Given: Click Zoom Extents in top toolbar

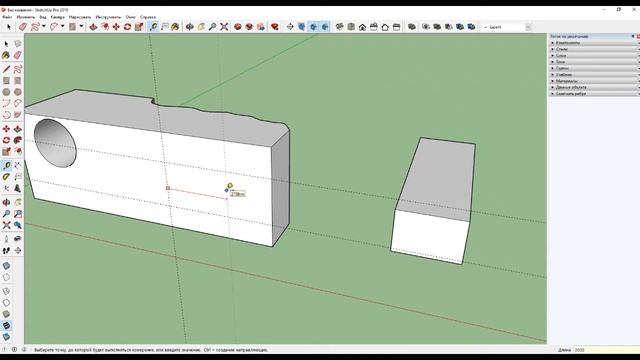Looking at the screenshot, I should [224, 27].
